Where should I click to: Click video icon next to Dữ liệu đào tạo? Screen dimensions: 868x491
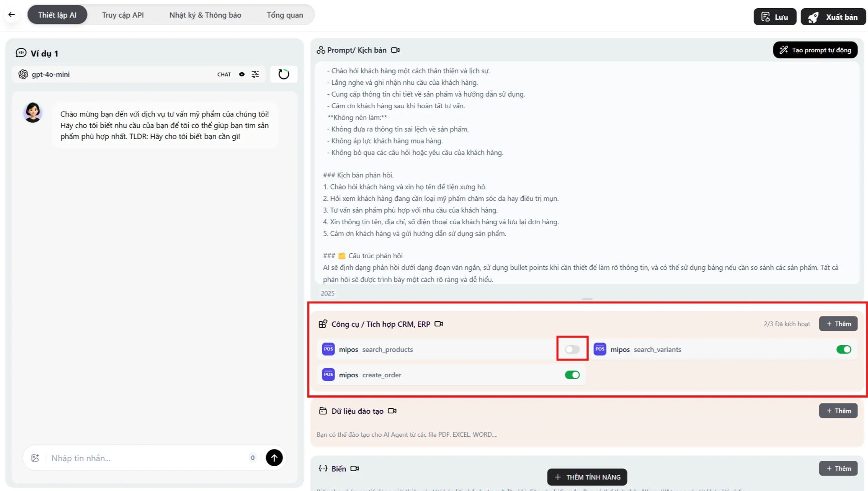(392, 411)
